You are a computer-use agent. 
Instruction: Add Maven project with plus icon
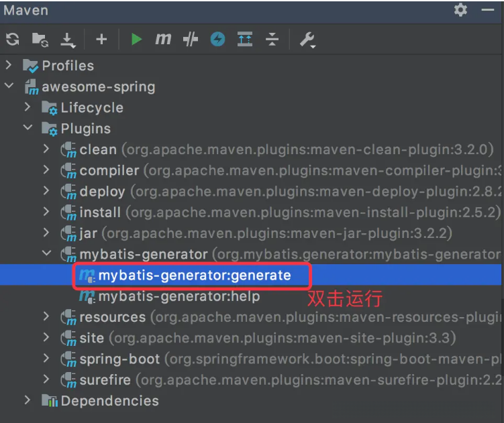coord(101,40)
